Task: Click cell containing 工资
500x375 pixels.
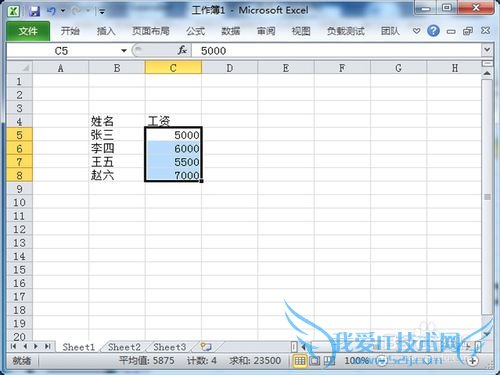Action: click(x=173, y=121)
